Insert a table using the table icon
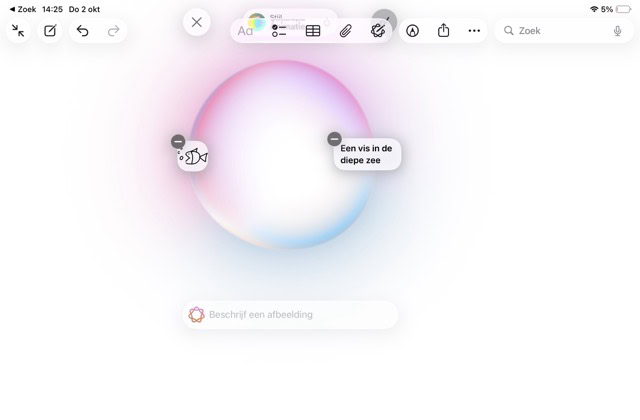The height and width of the screenshot is (420, 640). tap(313, 31)
